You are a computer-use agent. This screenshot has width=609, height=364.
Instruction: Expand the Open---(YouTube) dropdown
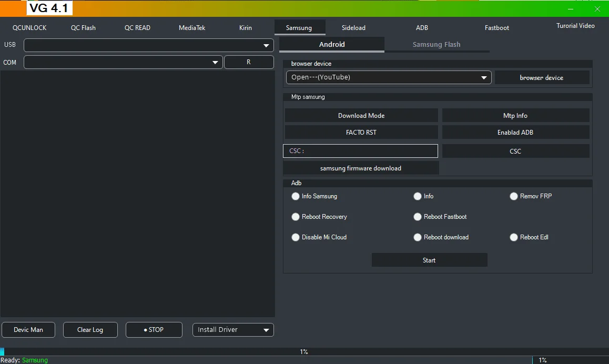coord(389,77)
